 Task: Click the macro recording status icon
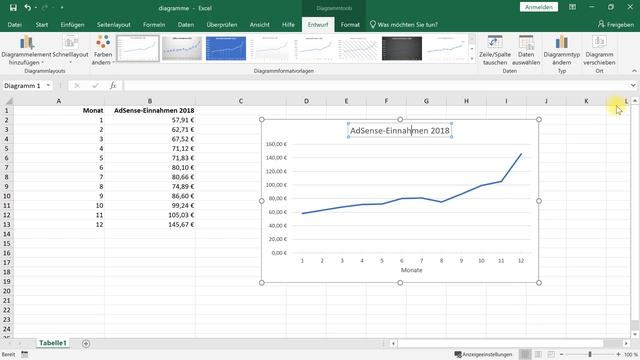tap(25, 354)
